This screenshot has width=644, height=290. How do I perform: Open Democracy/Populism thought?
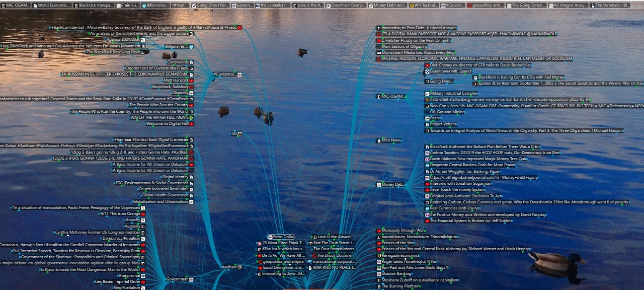tap(123, 238)
